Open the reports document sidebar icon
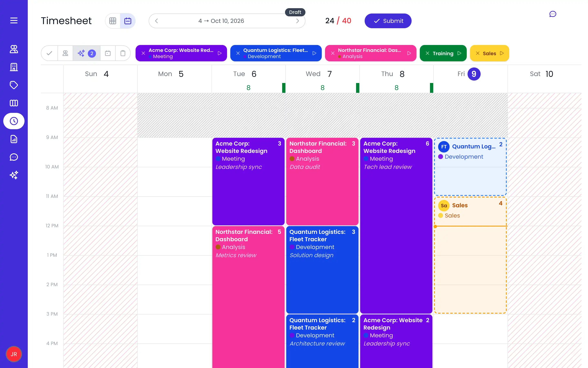This screenshot has height=368, width=588. [14, 139]
